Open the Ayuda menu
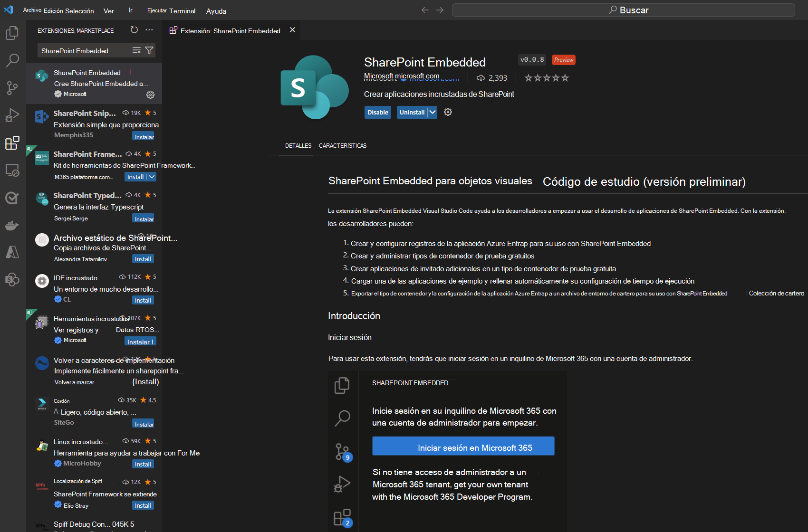Screen dimensions: 808x532 pyautogui.click(x=216, y=11)
